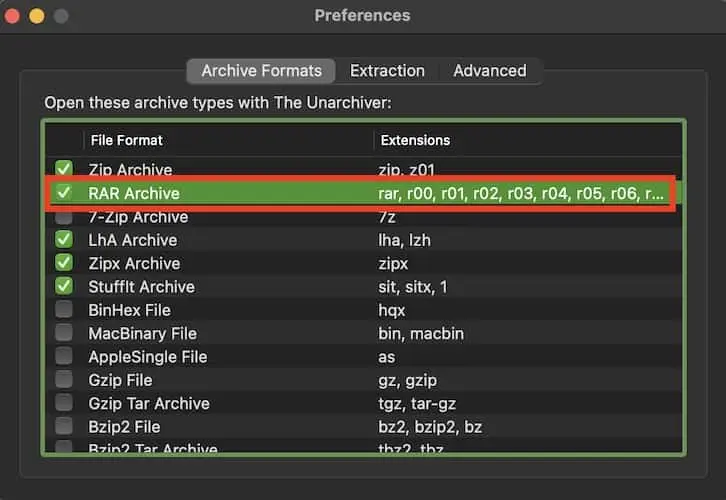This screenshot has height=500, width=726.
Task: Switch to the Archive Formats tab
Action: click(261, 71)
